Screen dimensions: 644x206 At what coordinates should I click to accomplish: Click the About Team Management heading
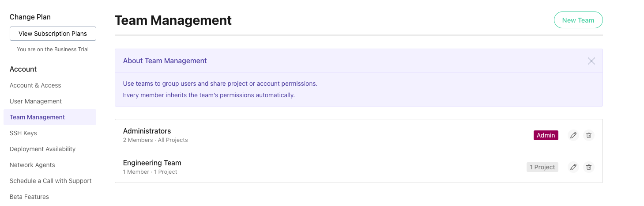pos(165,61)
